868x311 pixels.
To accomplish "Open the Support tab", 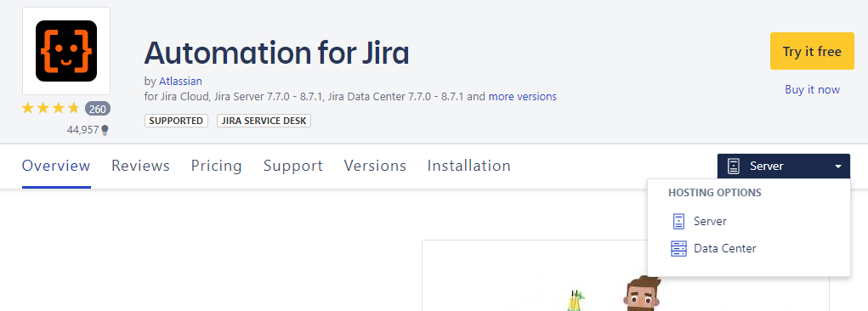I will coord(292,166).
